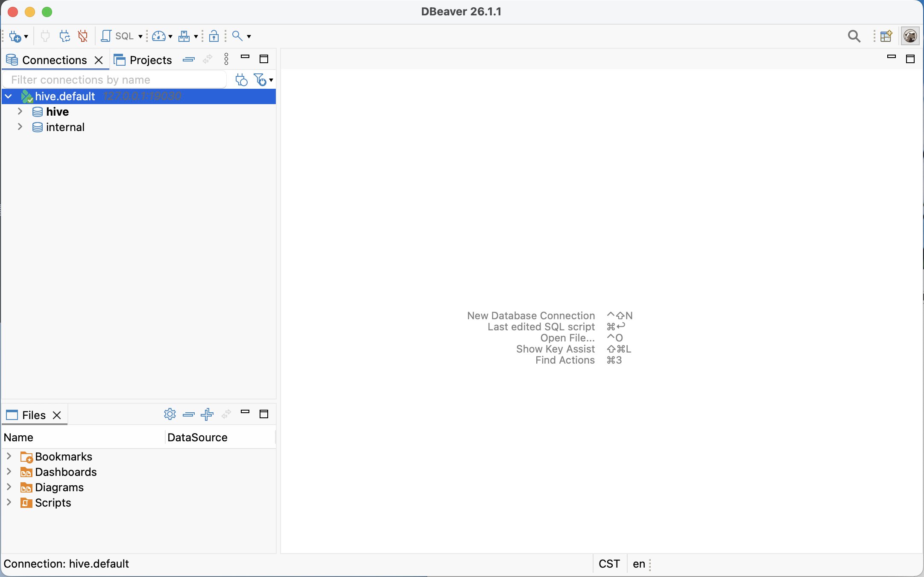Screen dimensions: 924x577
Task: Open the Dashboard dropdown arrow
Action: (170, 37)
